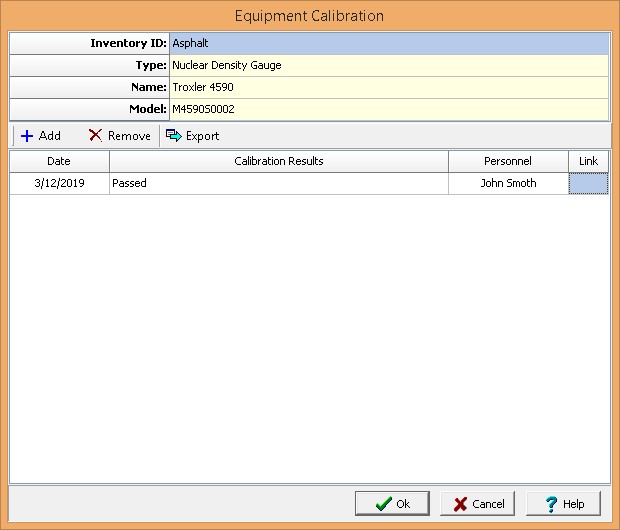Click the red X Remove icon
Screen dimensions: 620x530
(x=95, y=136)
